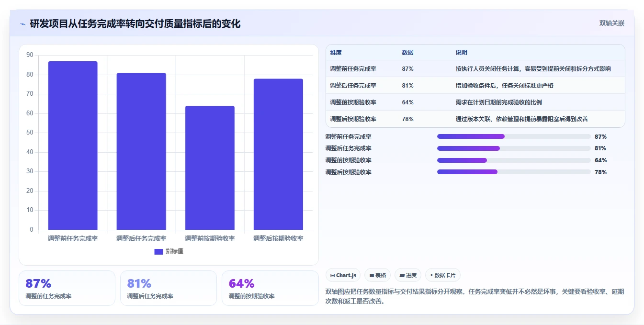Screen dimensions: 644x325
Task: Click description starting with 按执行人员关闭任务计算
Action: pyautogui.click(x=533, y=69)
